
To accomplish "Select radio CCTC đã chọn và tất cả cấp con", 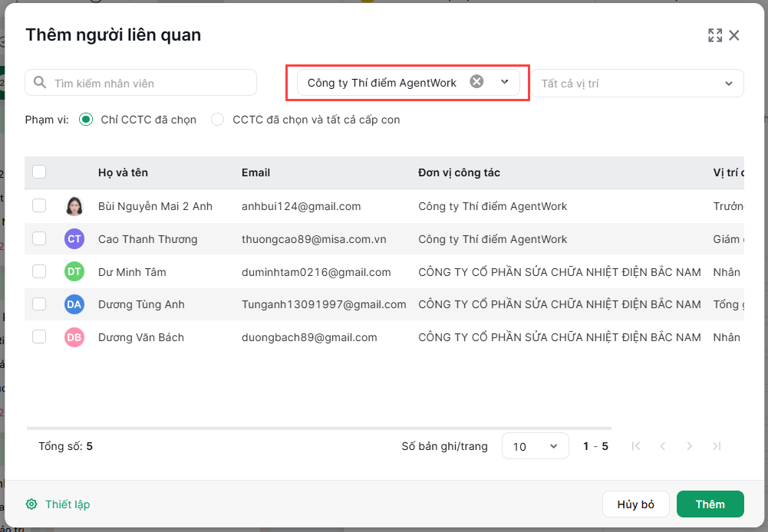I will point(217,120).
